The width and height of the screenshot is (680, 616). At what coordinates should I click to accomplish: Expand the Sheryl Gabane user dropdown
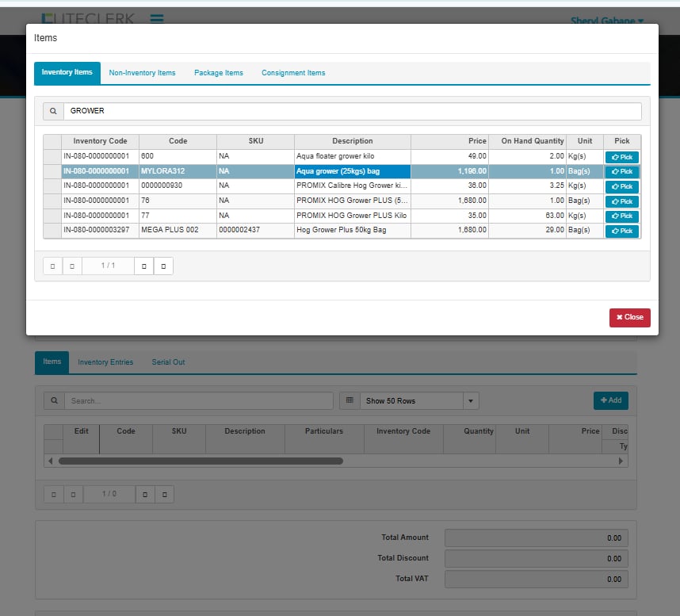pyautogui.click(x=606, y=21)
